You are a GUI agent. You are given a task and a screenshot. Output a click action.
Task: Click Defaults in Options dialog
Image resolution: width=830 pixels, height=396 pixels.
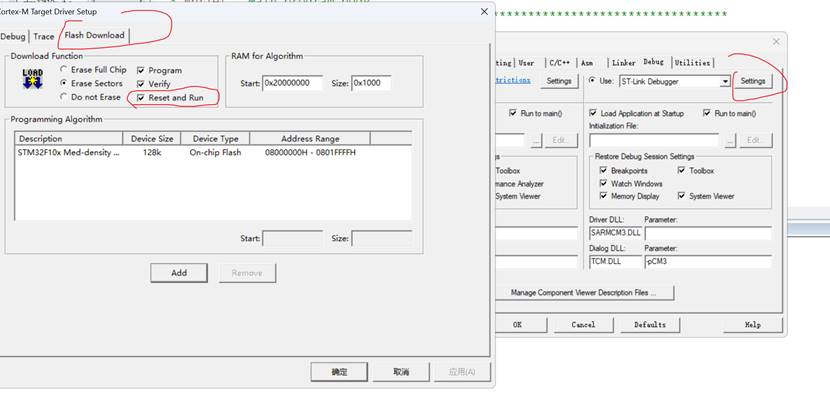click(649, 325)
